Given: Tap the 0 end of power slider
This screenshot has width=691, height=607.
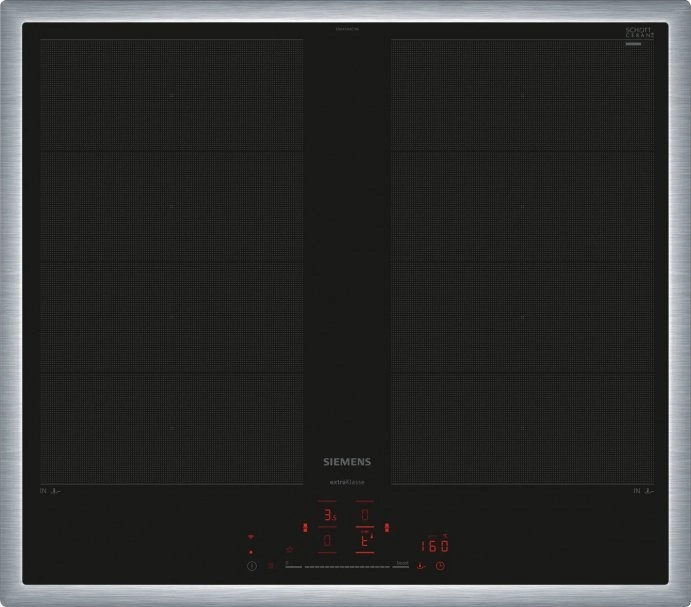Looking at the screenshot, I should [x=293, y=565].
